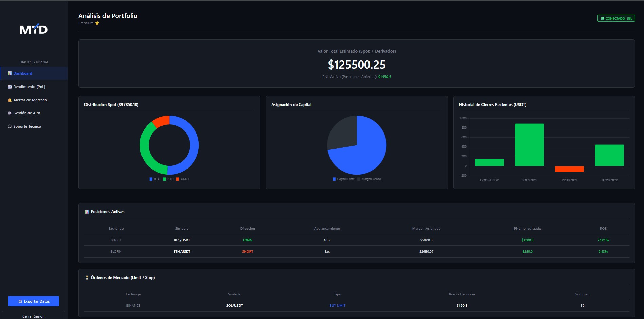Open the Dashboard panel icon
644x319 pixels.
coord(10,73)
